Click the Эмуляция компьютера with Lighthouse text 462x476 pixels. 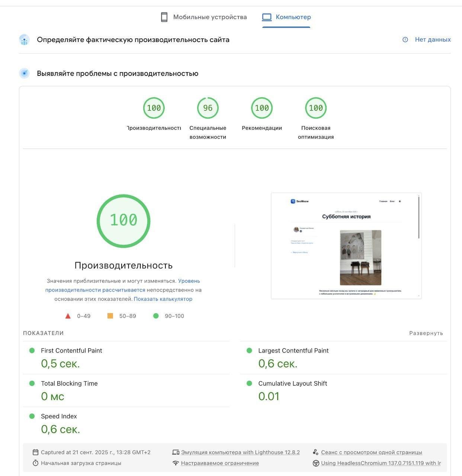pyautogui.click(x=240, y=453)
